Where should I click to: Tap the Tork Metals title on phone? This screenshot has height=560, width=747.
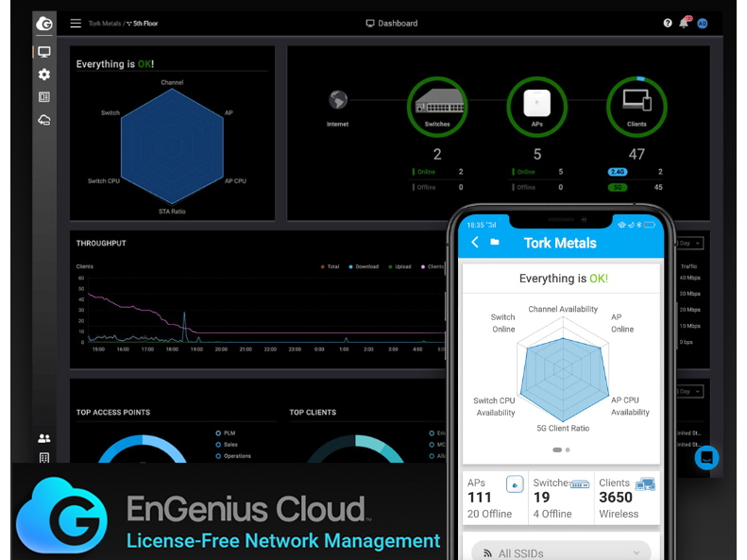pos(560,243)
